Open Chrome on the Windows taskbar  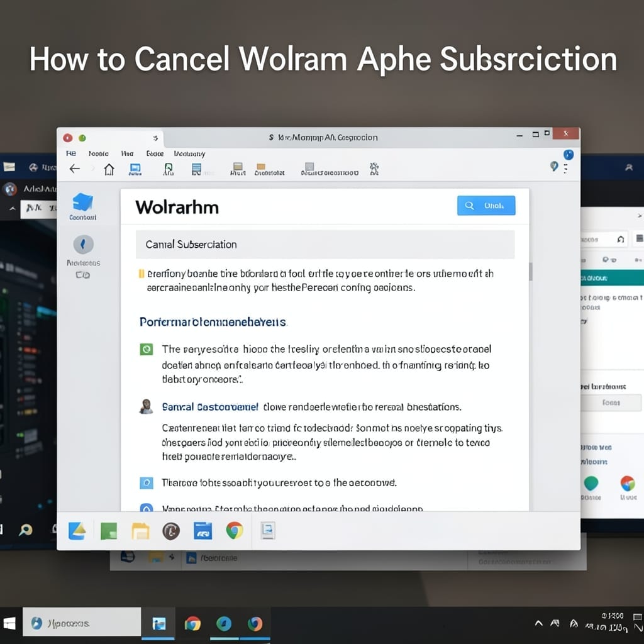point(192,623)
